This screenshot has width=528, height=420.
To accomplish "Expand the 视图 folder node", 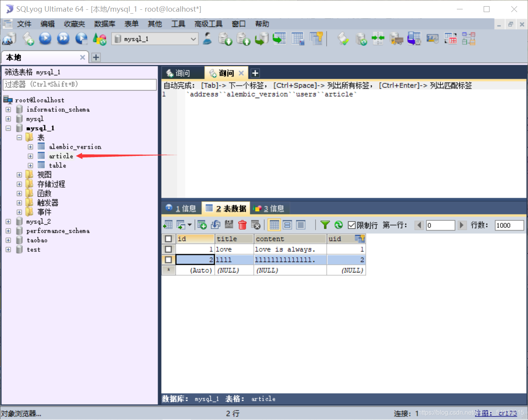I will tap(19, 175).
